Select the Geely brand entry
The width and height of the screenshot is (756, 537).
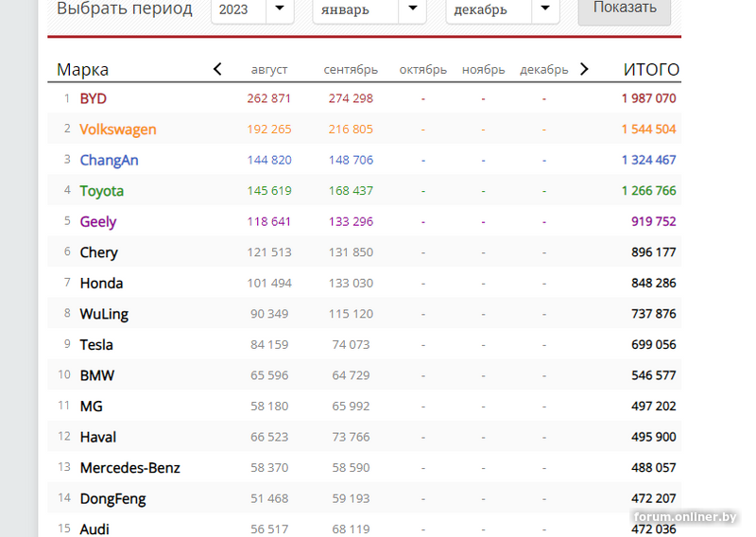click(98, 221)
